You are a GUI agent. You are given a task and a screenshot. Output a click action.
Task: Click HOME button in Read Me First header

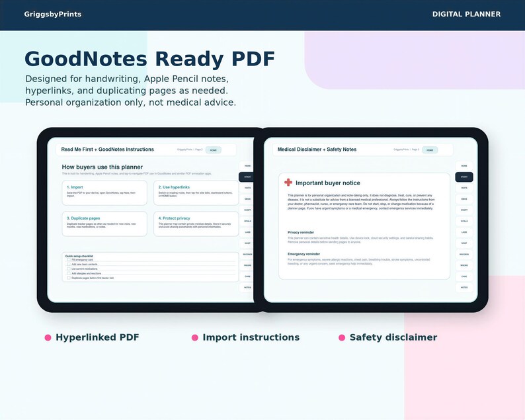coord(214,150)
